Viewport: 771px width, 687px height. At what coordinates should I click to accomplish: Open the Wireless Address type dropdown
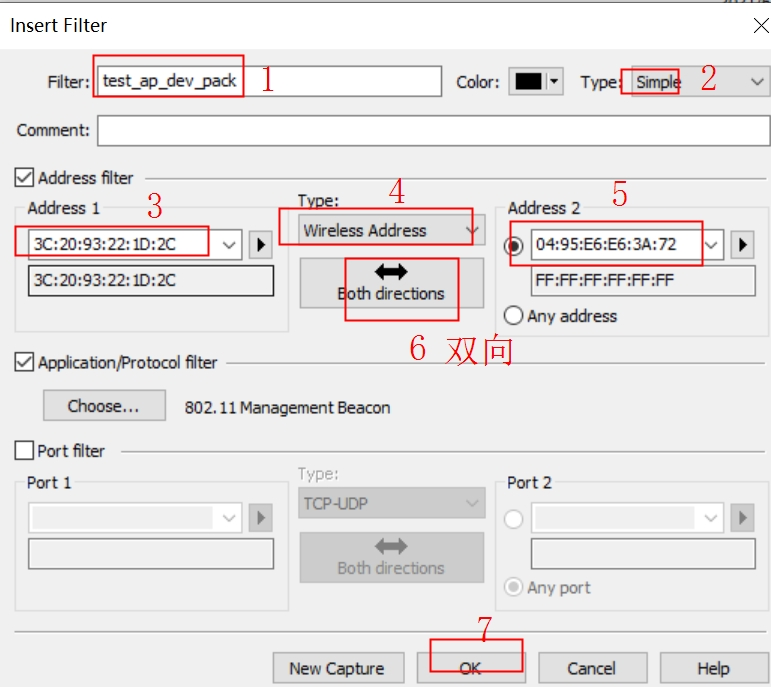click(x=391, y=230)
